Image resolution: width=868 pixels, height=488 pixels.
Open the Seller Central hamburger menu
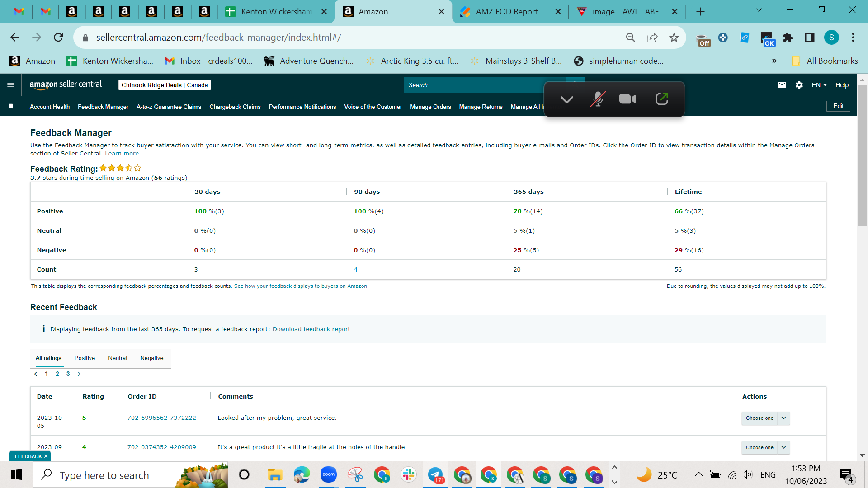pos(11,85)
